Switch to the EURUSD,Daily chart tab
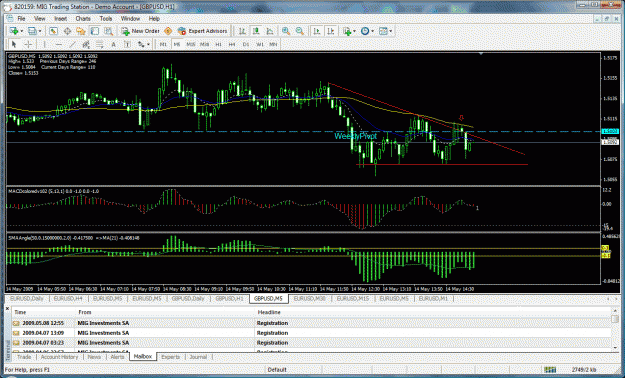 coord(27,298)
